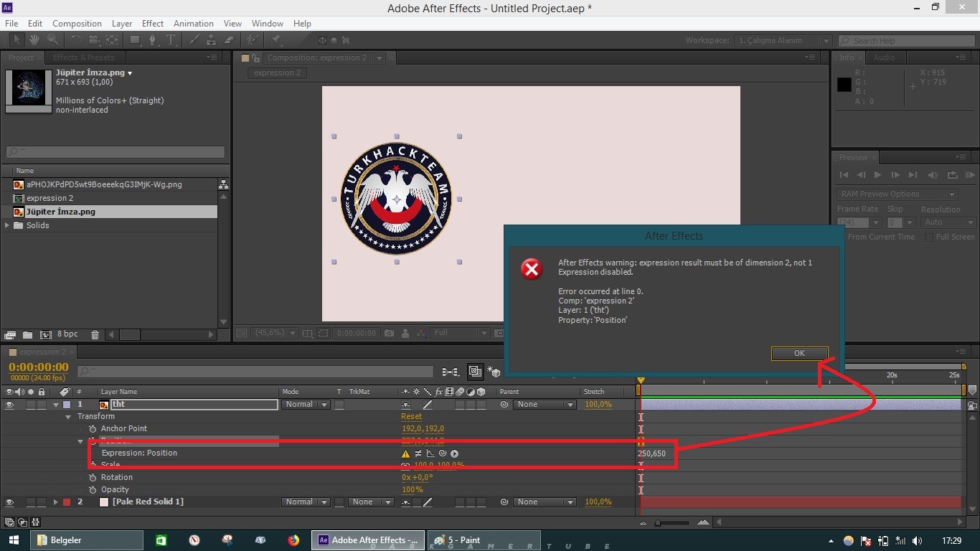Image resolution: width=980 pixels, height=551 pixels.
Task: Open Parent dropdown for tht layer
Action: click(x=545, y=405)
